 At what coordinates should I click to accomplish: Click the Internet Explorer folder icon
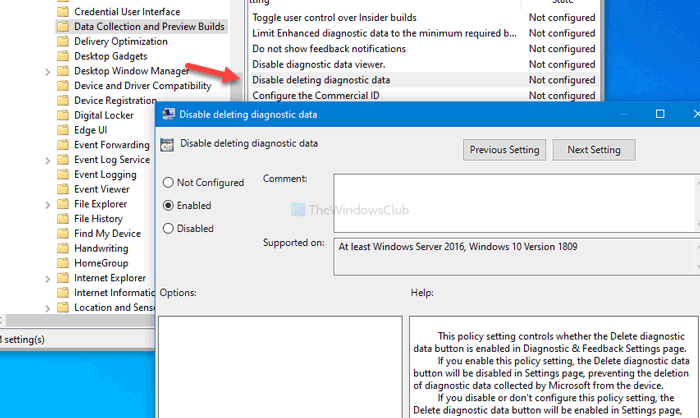(63, 278)
